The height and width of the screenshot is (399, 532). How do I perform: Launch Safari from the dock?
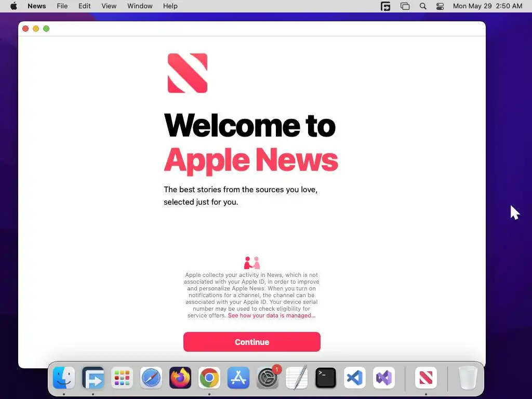click(151, 378)
